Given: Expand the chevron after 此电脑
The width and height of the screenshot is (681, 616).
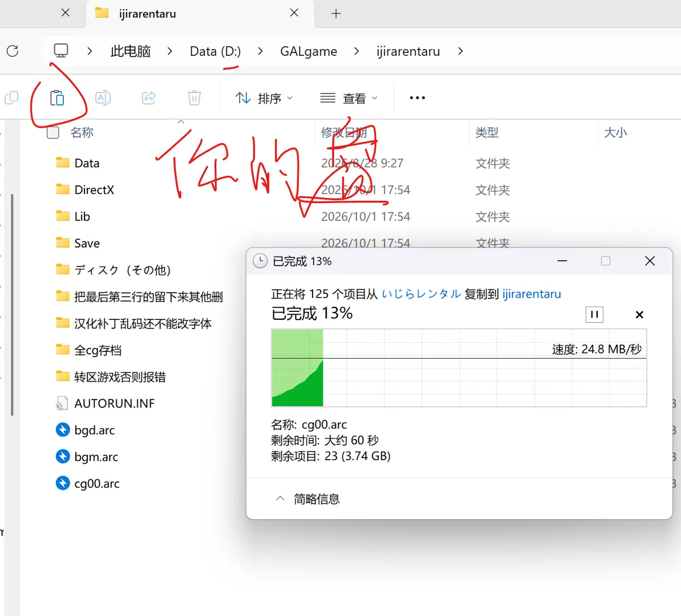Looking at the screenshot, I should click(170, 51).
